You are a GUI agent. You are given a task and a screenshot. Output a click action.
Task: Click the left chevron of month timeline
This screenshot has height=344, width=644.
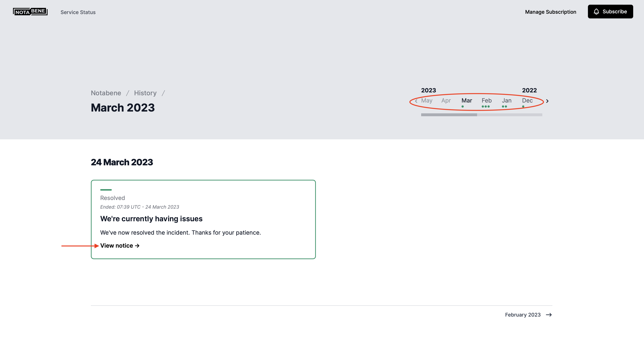(416, 101)
